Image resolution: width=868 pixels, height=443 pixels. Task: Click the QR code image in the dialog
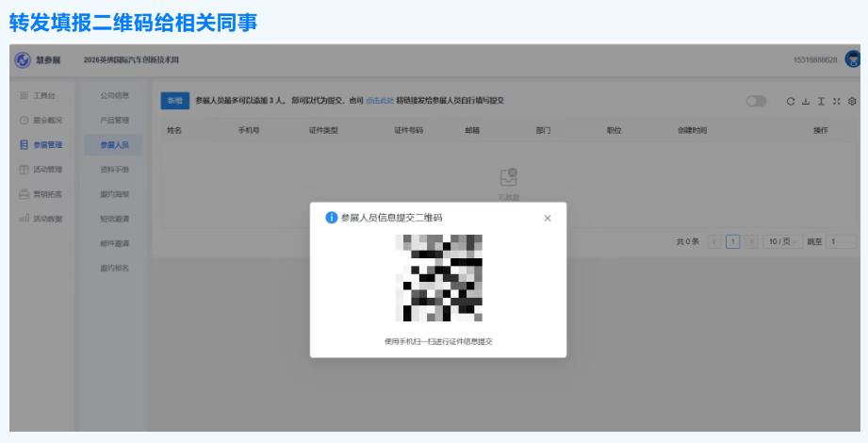(438, 278)
